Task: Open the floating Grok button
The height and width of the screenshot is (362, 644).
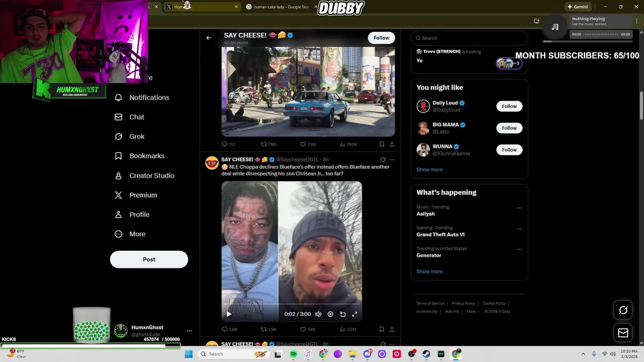Action: (x=623, y=310)
